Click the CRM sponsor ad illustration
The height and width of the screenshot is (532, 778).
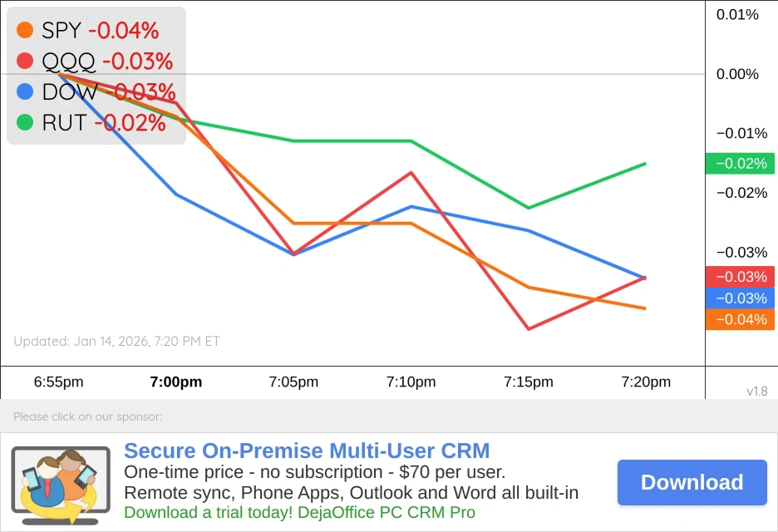point(60,485)
